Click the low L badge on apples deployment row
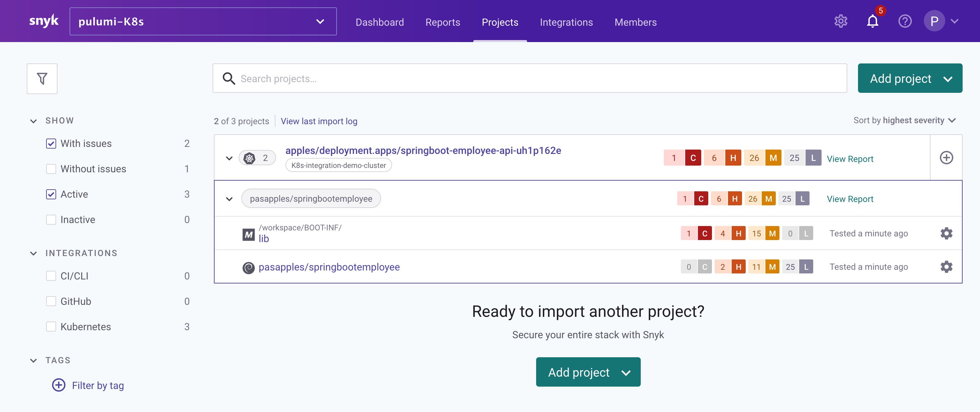Screen dimensions: 980x412 click(x=813, y=158)
